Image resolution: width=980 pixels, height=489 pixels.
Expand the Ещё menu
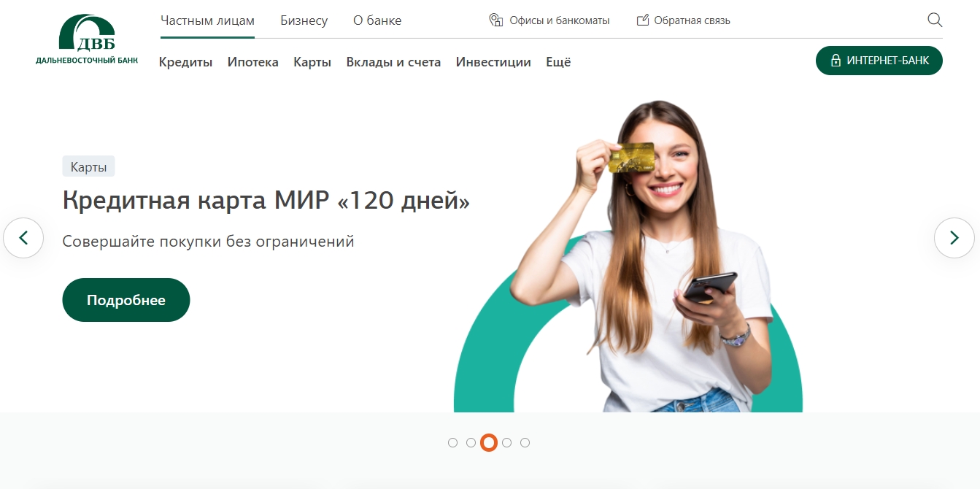tap(558, 62)
